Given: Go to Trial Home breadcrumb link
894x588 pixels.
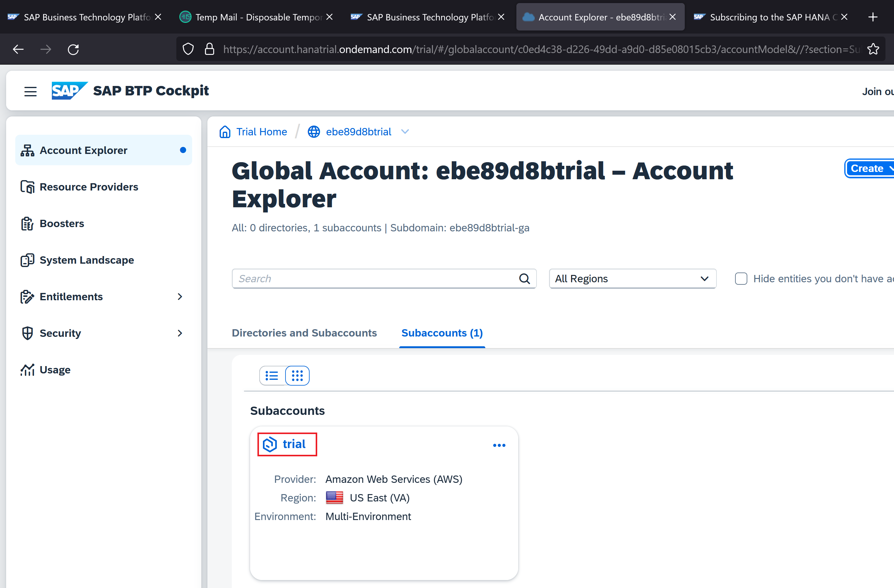Looking at the screenshot, I should (261, 132).
